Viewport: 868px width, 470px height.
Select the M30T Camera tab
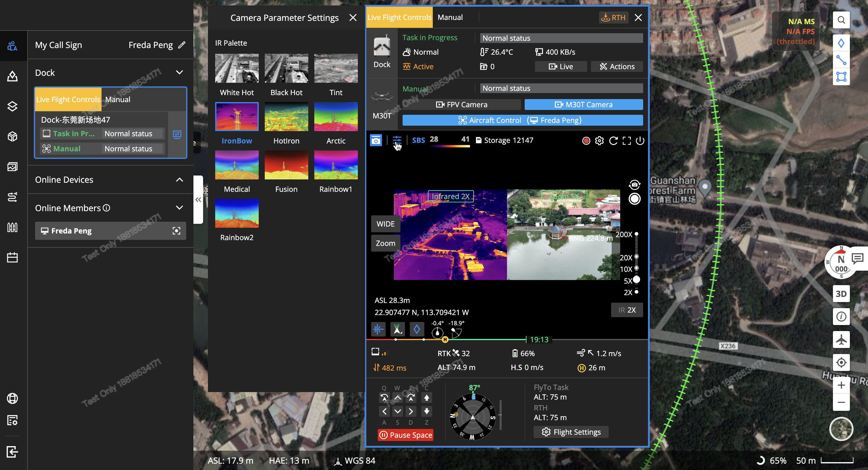[x=583, y=105]
